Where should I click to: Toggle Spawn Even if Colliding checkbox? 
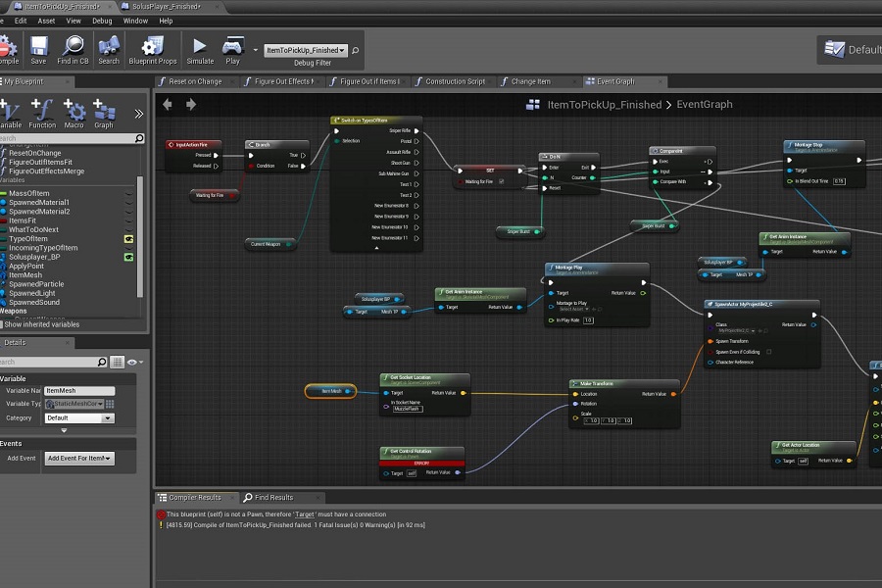[x=768, y=351]
